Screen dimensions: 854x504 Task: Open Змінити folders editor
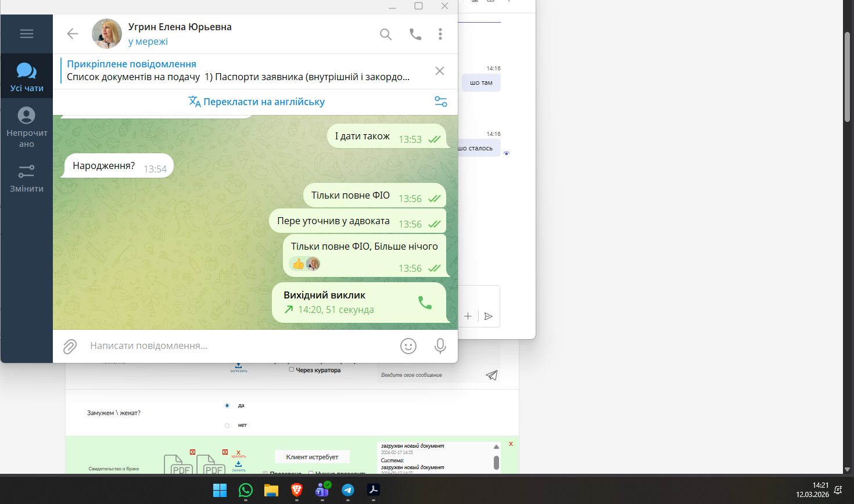pos(27,178)
